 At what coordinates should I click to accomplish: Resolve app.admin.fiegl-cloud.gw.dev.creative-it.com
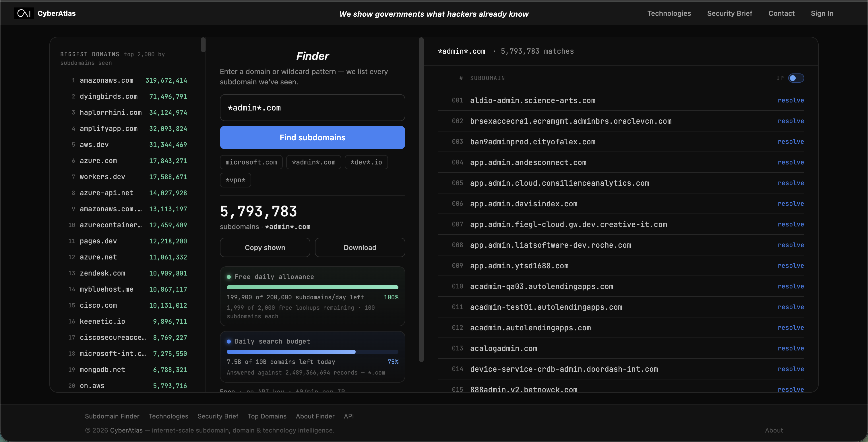[790, 224]
